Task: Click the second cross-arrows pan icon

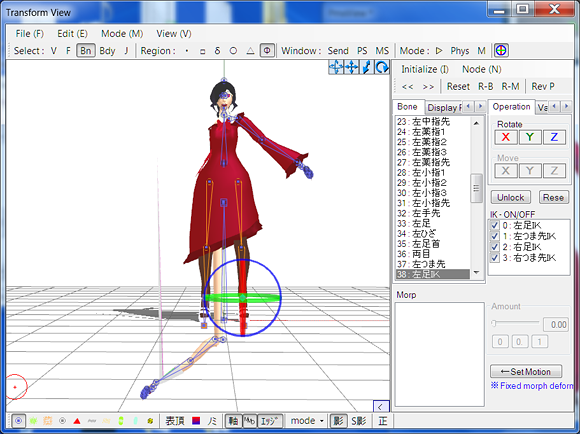Action: (351, 67)
